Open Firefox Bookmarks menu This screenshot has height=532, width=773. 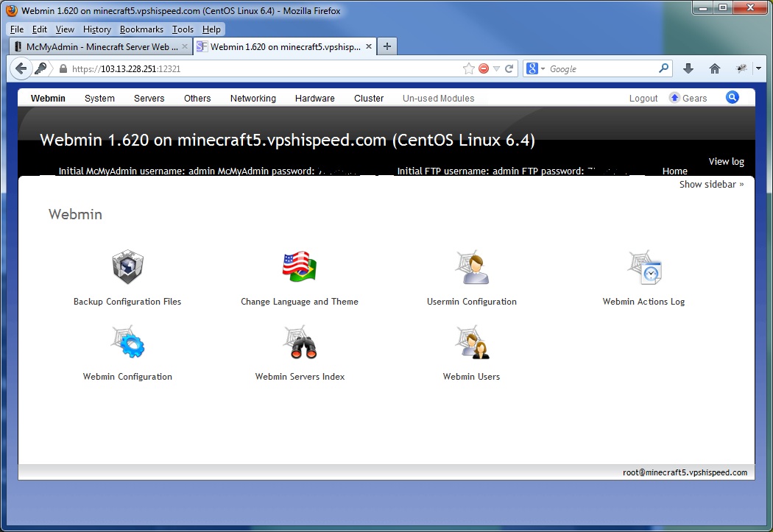tap(141, 29)
